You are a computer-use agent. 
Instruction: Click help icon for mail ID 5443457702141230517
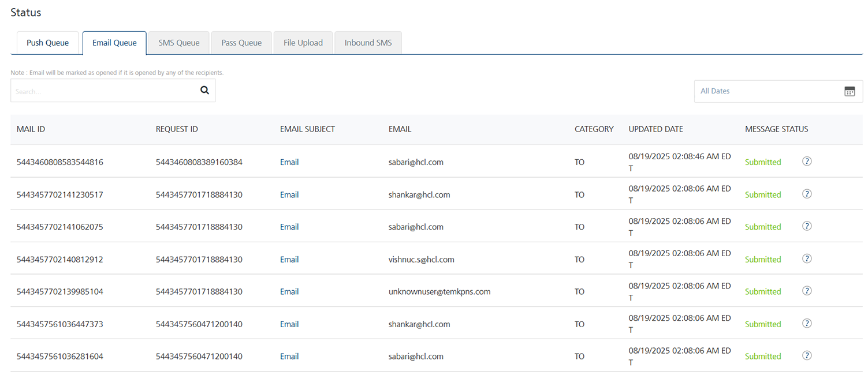coord(807,194)
